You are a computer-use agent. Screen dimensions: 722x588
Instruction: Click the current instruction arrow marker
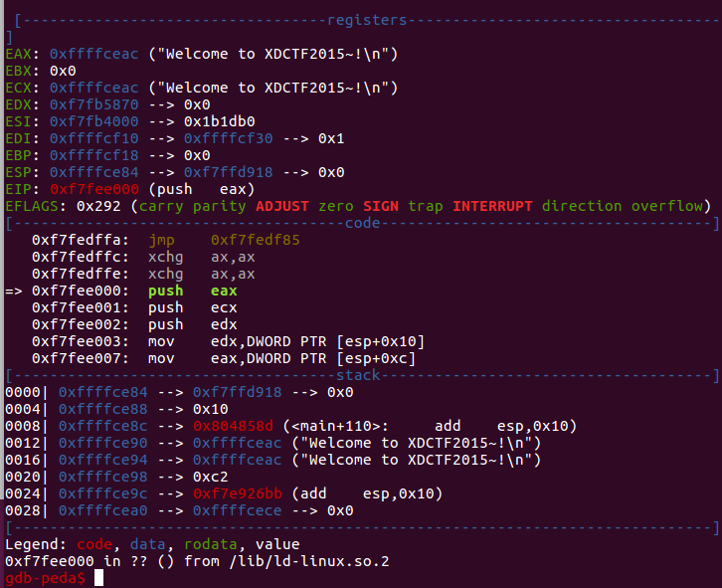click(13, 291)
